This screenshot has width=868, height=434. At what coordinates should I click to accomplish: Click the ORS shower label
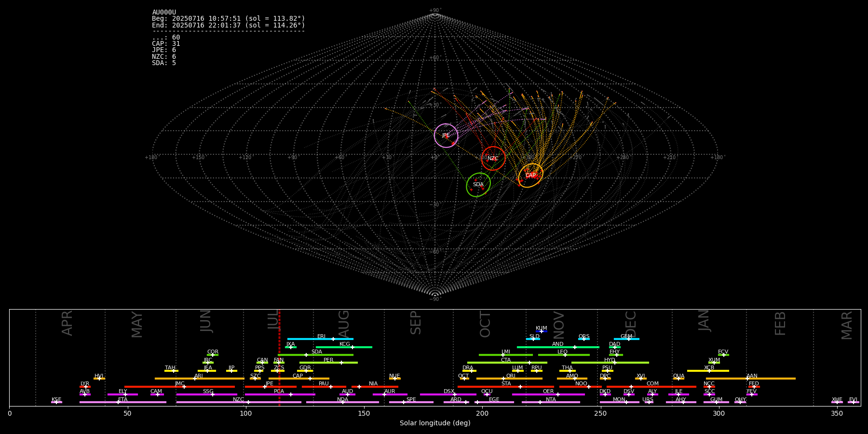click(584, 337)
